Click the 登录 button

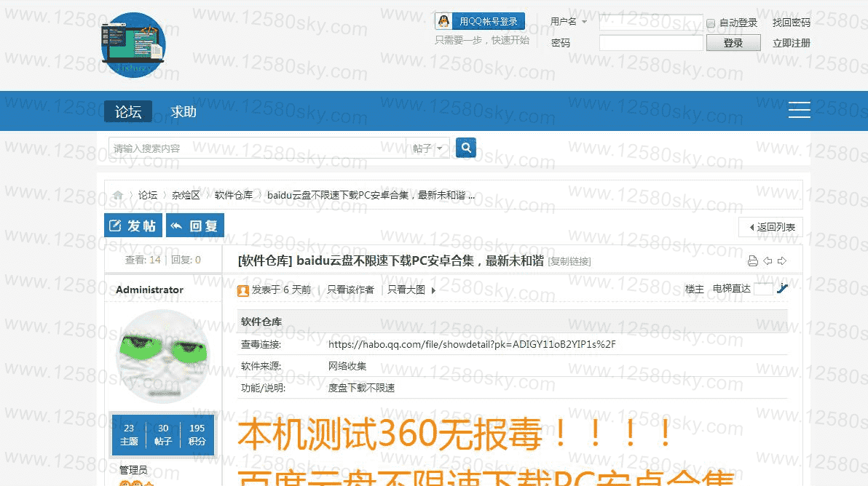[733, 43]
